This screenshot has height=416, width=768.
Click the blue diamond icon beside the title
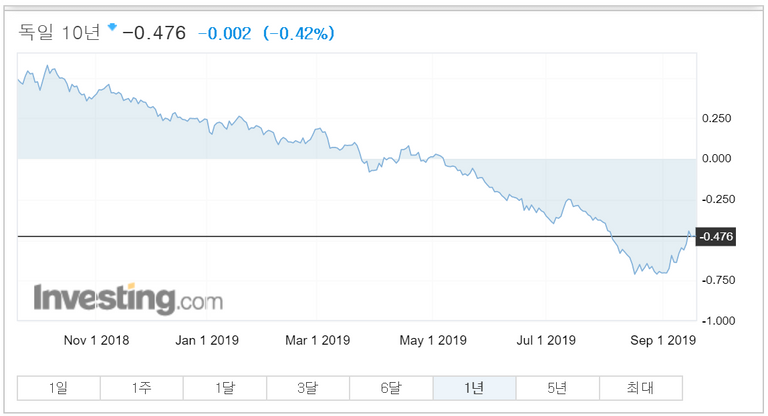(112, 27)
